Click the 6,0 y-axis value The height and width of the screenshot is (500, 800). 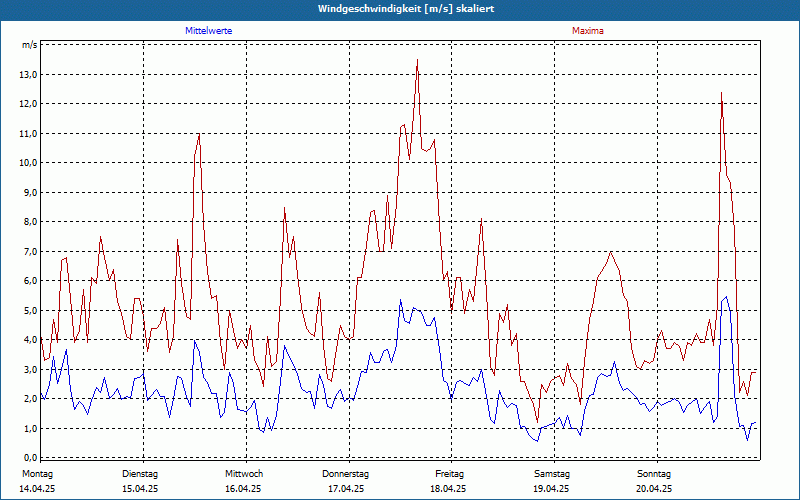pyautogui.click(x=30, y=281)
